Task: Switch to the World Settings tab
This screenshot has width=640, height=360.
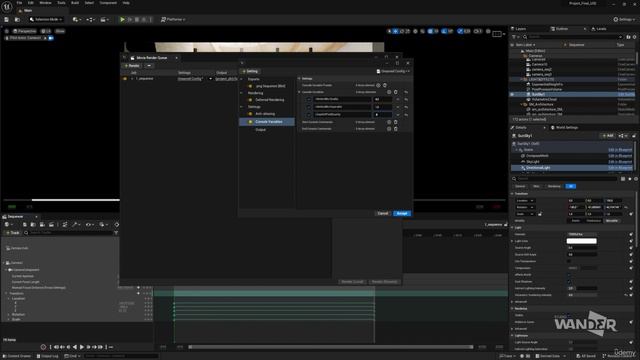Action: tap(564, 128)
